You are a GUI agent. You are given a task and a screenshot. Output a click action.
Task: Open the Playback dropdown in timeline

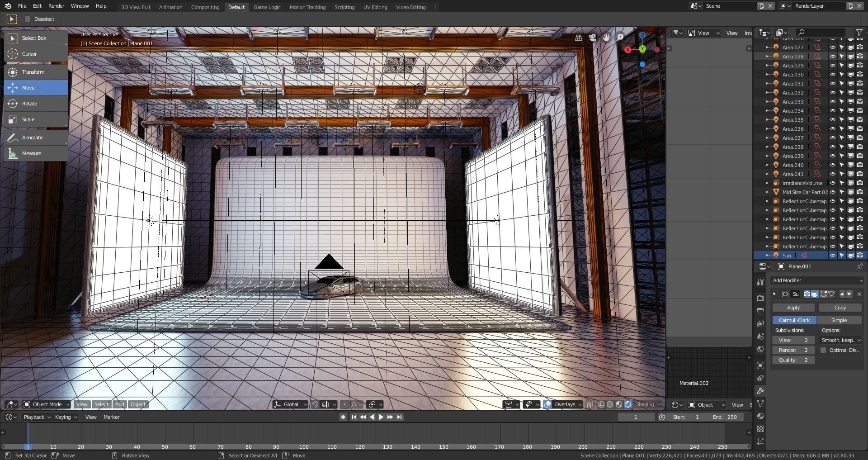(37, 417)
